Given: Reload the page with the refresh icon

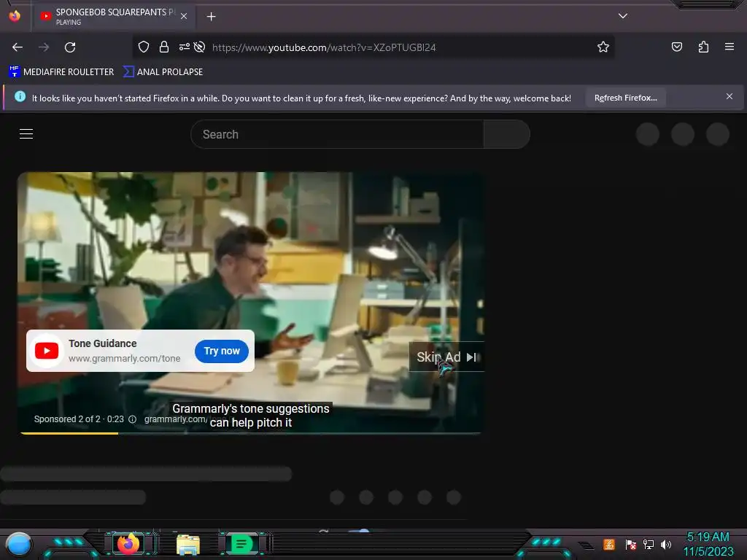Looking at the screenshot, I should tap(70, 47).
